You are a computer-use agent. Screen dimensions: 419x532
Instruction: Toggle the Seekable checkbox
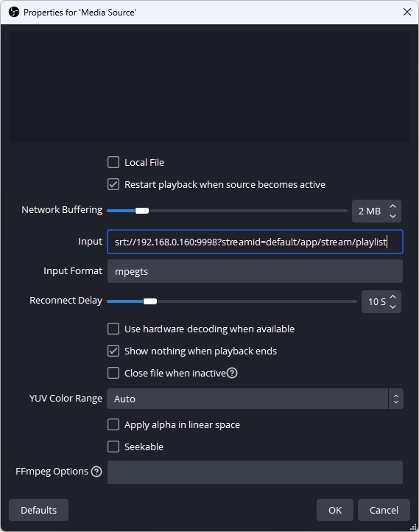(x=113, y=447)
